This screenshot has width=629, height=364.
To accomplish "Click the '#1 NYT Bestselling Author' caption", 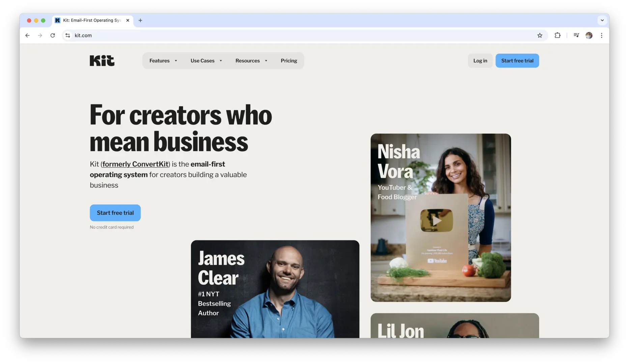I will click(x=214, y=303).
